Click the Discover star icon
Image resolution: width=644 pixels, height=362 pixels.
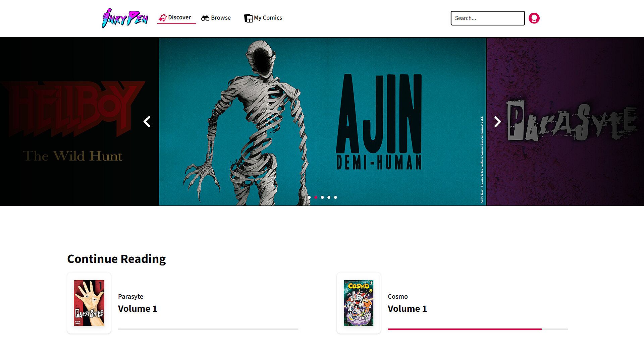(x=163, y=17)
